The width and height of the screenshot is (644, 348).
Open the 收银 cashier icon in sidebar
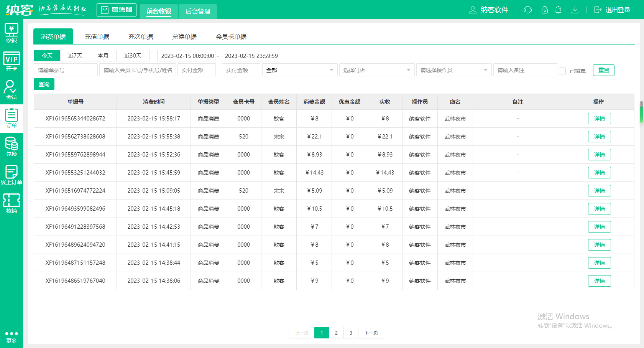[11, 33]
